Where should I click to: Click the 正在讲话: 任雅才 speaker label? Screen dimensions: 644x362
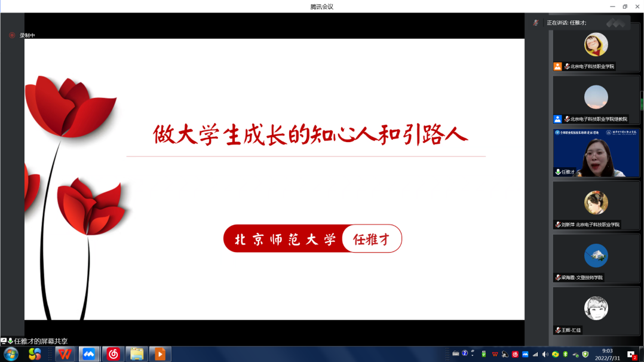click(x=566, y=23)
